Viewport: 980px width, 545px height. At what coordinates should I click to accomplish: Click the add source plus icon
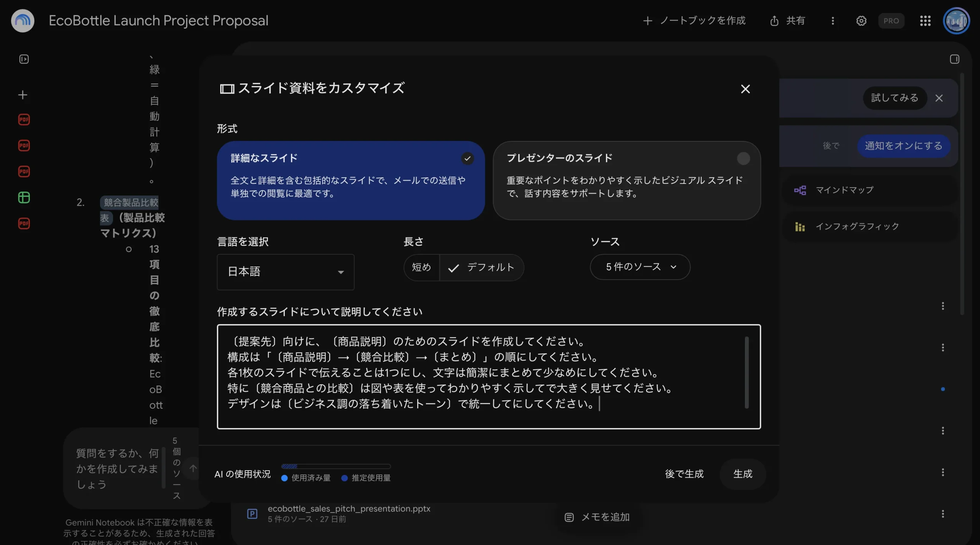[23, 95]
